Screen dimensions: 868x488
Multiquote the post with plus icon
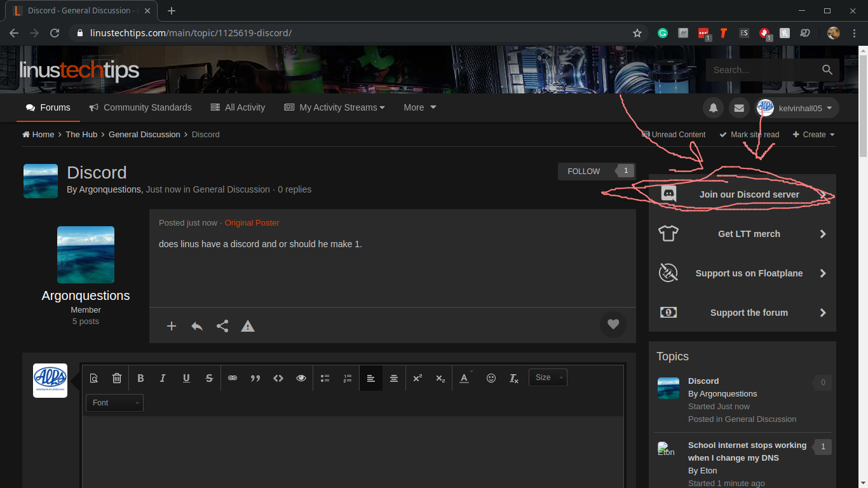172,326
